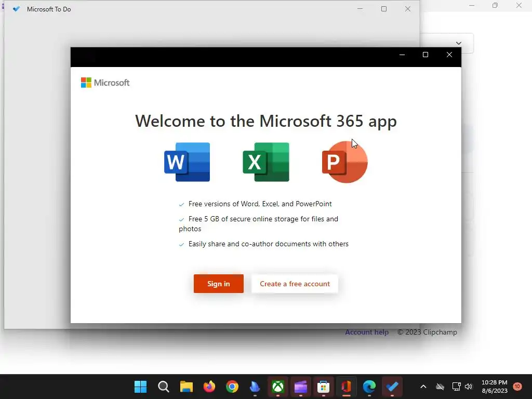Click the OneDrive cloud tray icon
The height and width of the screenshot is (399, 532).
click(440, 387)
